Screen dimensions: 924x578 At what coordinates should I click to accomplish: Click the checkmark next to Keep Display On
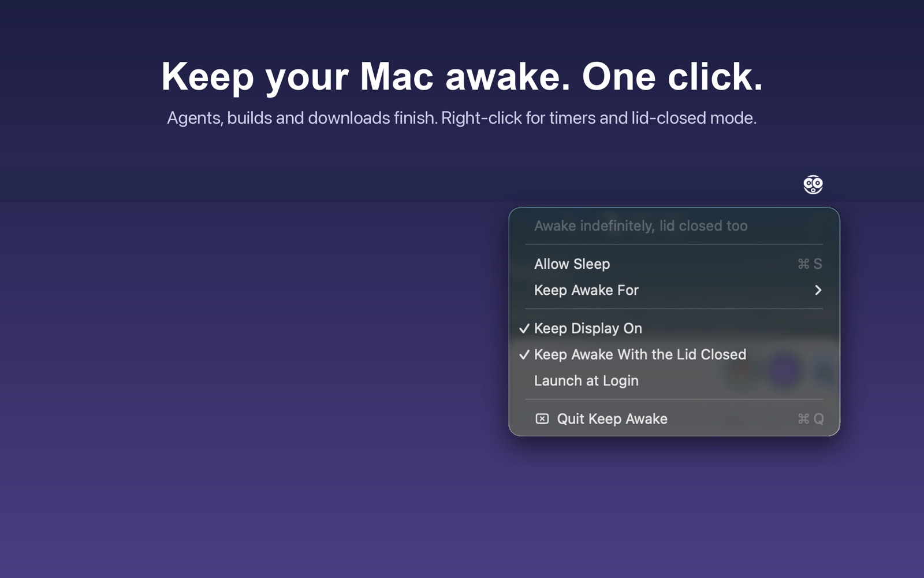click(524, 328)
